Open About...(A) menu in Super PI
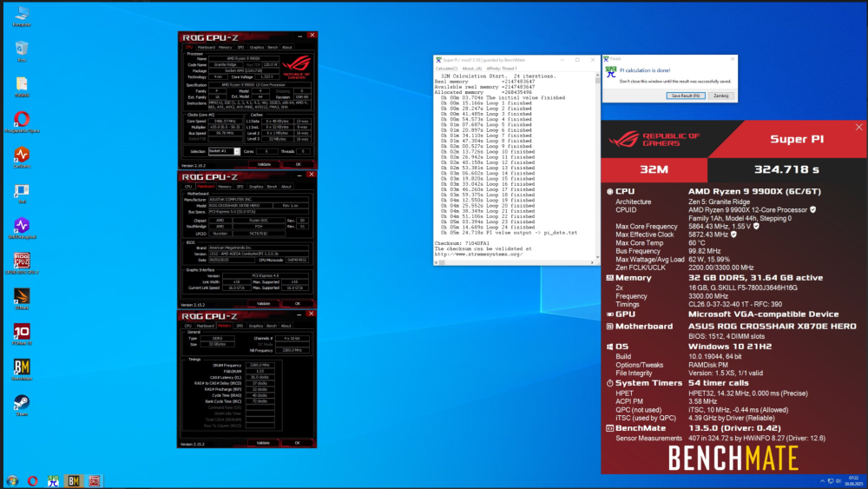Image resolution: width=868 pixels, height=489 pixels. coord(471,69)
